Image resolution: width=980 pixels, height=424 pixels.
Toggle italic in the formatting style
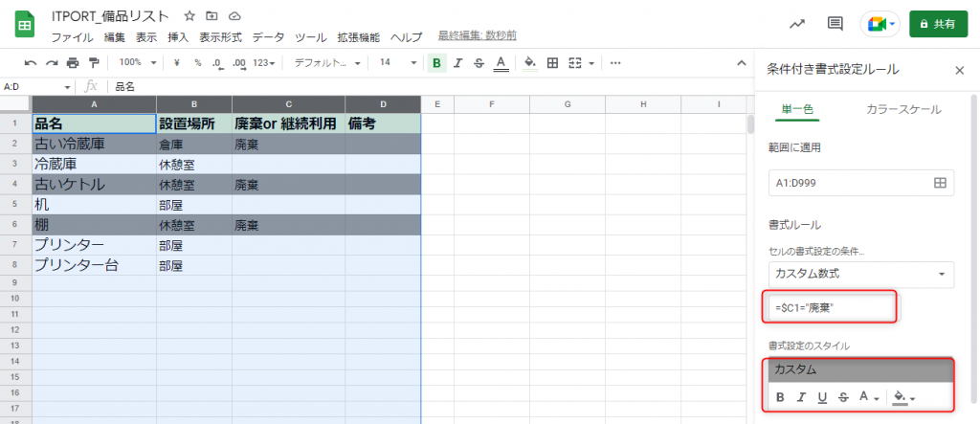[801, 397]
